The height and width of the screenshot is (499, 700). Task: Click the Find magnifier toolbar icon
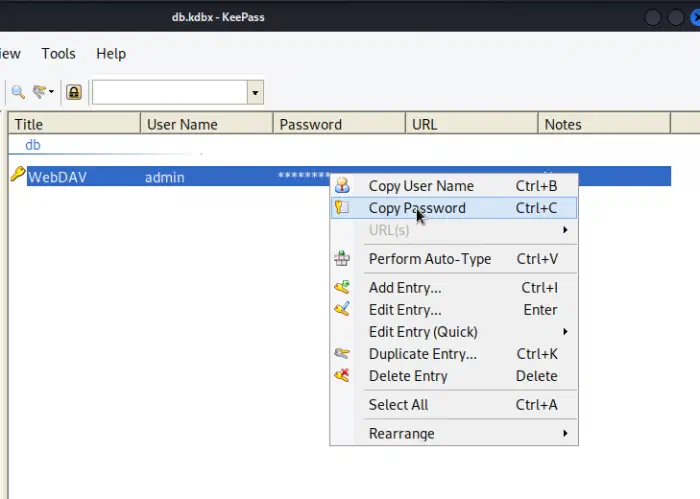(18, 92)
